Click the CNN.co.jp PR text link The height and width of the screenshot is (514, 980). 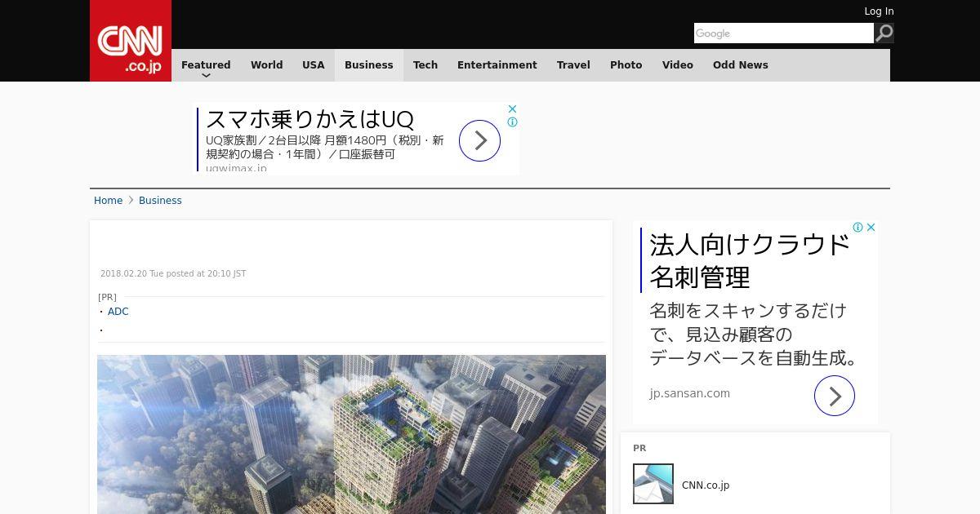tap(706, 485)
